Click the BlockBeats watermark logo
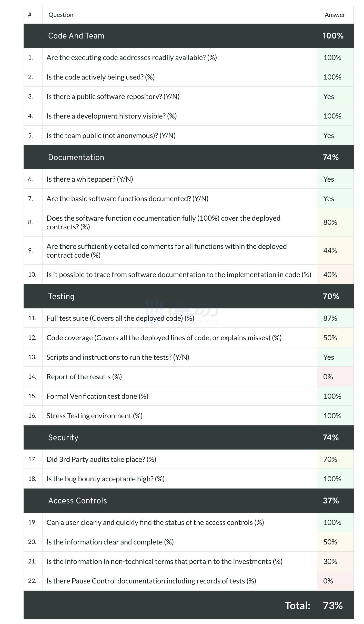 pyautogui.click(x=182, y=311)
